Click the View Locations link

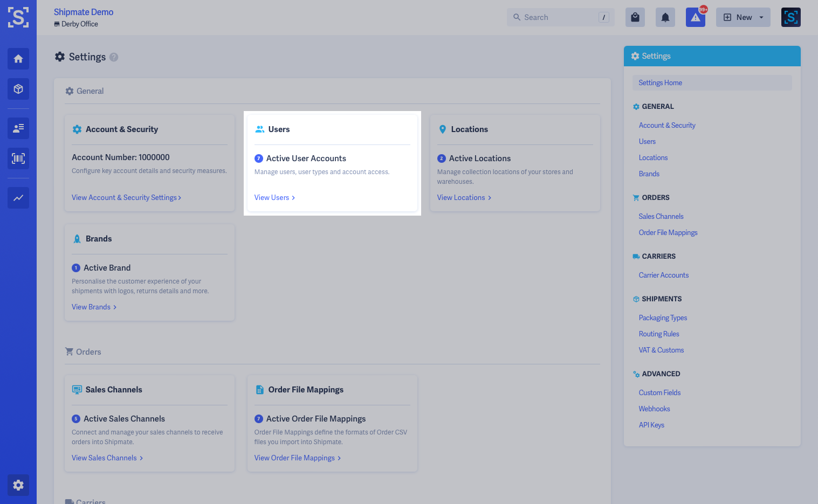pyautogui.click(x=464, y=198)
